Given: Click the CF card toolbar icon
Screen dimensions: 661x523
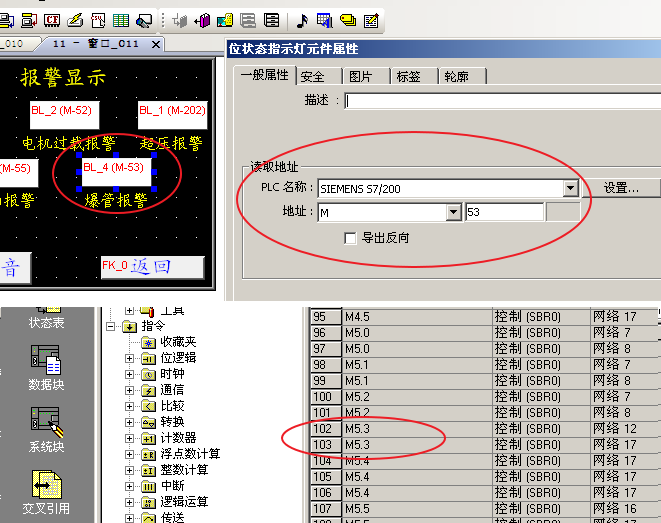Looking at the screenshot, I should [x=53, y=20].
